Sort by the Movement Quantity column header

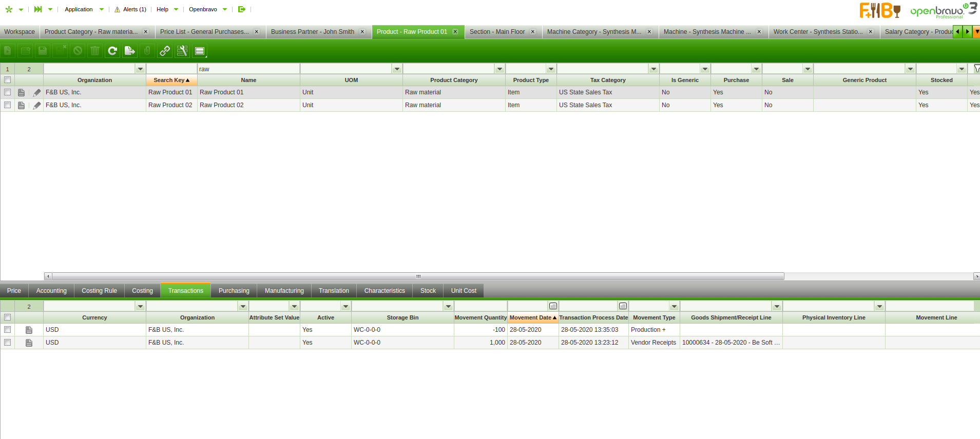(481, 317)
